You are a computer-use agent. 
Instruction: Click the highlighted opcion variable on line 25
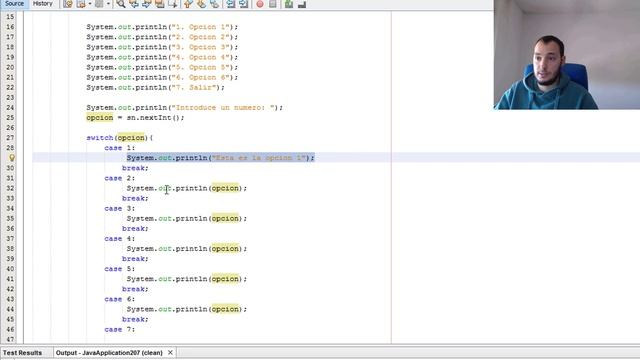click(100, 118)
